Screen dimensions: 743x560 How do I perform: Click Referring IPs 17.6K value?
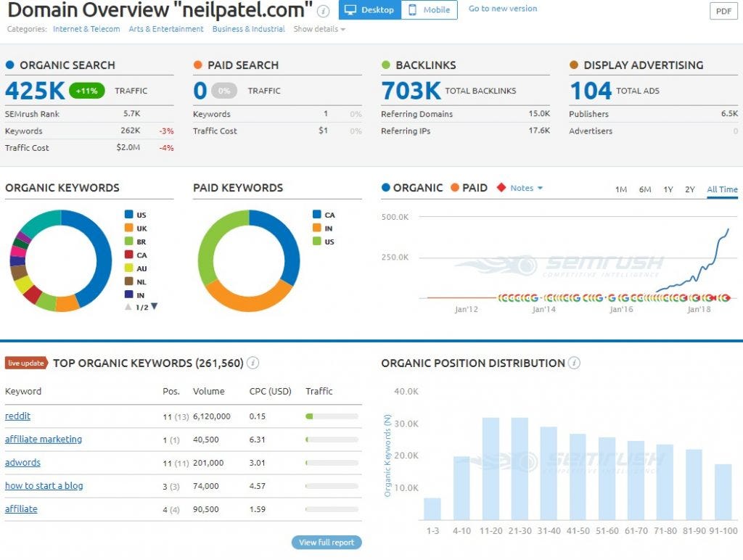tap(539, 131)
